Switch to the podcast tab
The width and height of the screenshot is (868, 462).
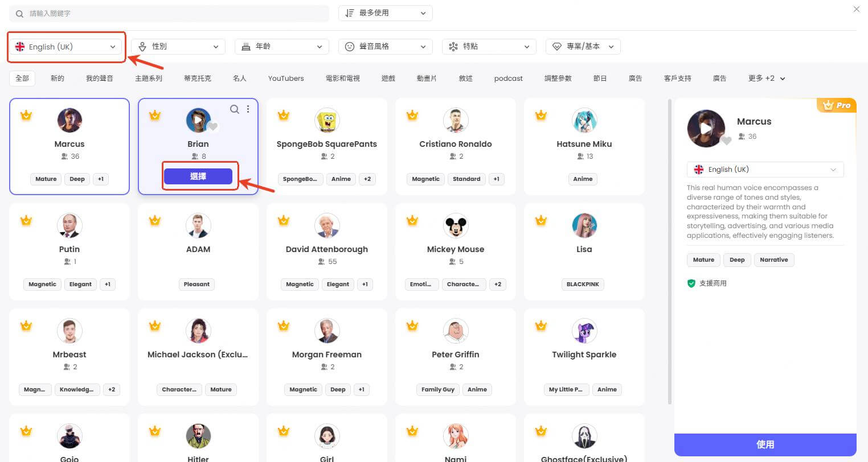click(509, 79)
